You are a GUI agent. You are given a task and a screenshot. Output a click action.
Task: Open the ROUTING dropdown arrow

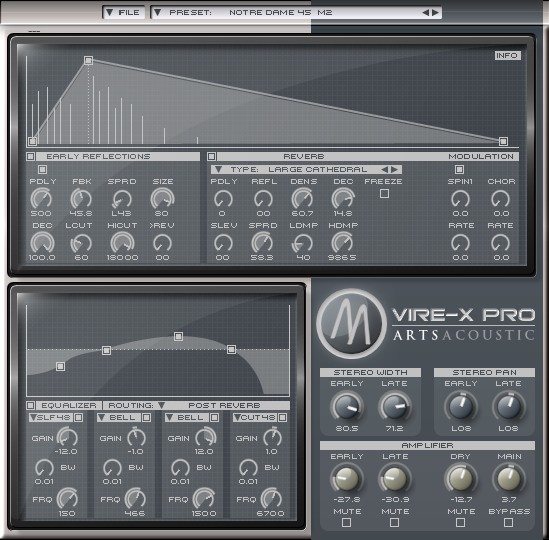(x=161, y=405)
